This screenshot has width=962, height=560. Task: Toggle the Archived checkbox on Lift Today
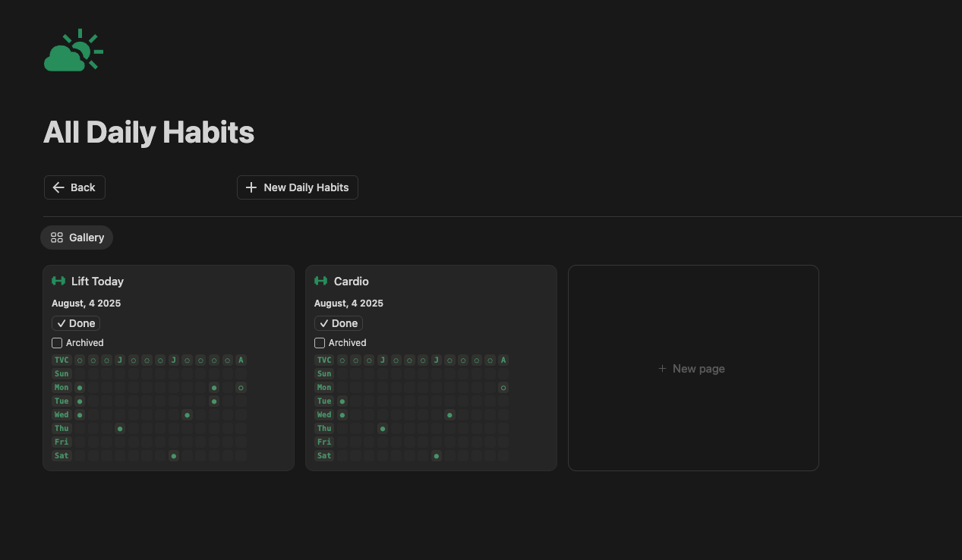tap(57, 343)
